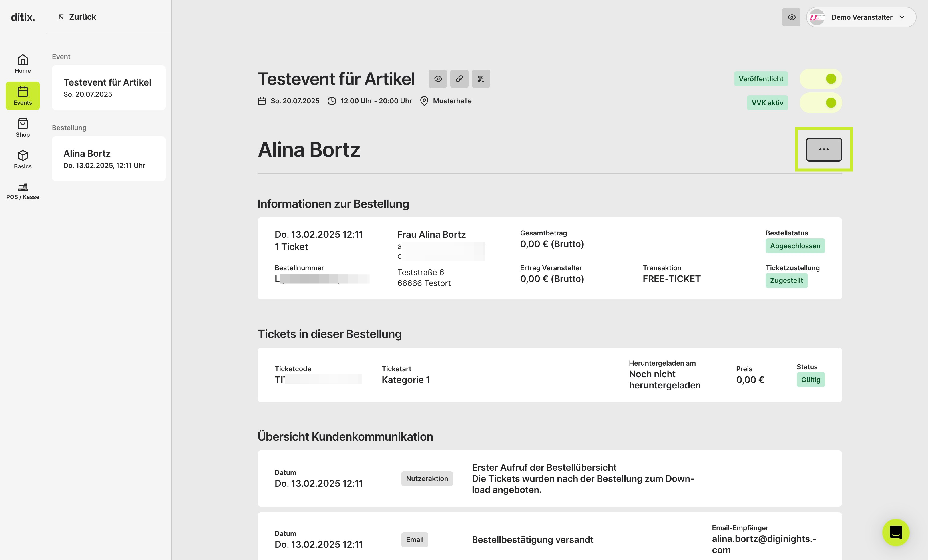928x560 pixels.
Task: Open the Home section in sidebar
Action: point(23,64)
